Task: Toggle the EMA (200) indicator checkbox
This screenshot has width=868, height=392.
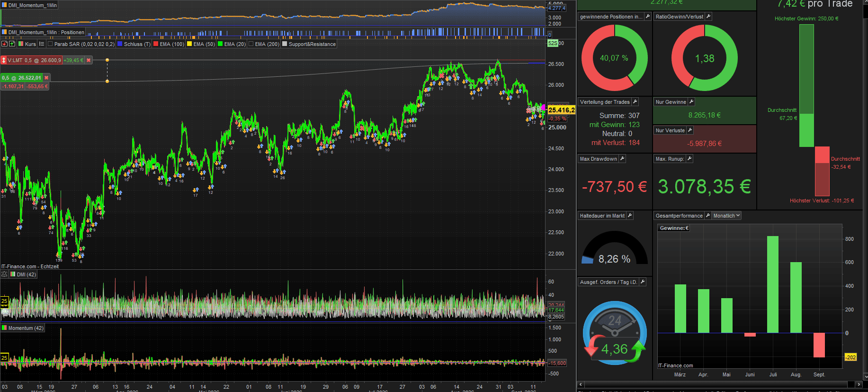Action: [x=251, y=44]
